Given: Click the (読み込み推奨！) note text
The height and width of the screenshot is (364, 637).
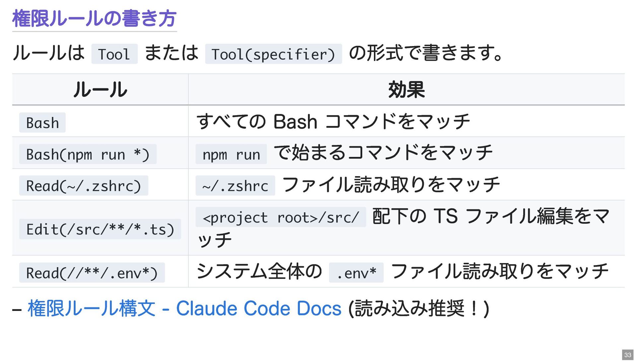Looking at the screenshot, I should [x=419, y=308].
